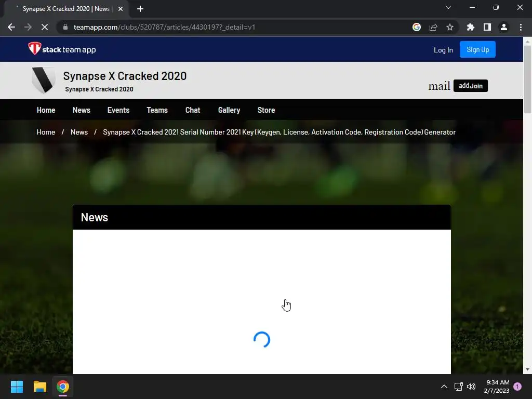
Task: Click the mail text link
Action: coord(439,86)
